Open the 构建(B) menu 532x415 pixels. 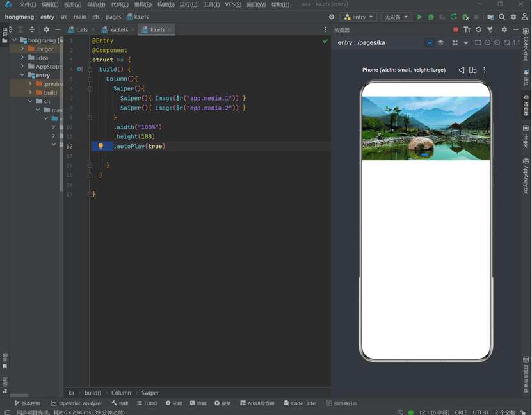166,4
